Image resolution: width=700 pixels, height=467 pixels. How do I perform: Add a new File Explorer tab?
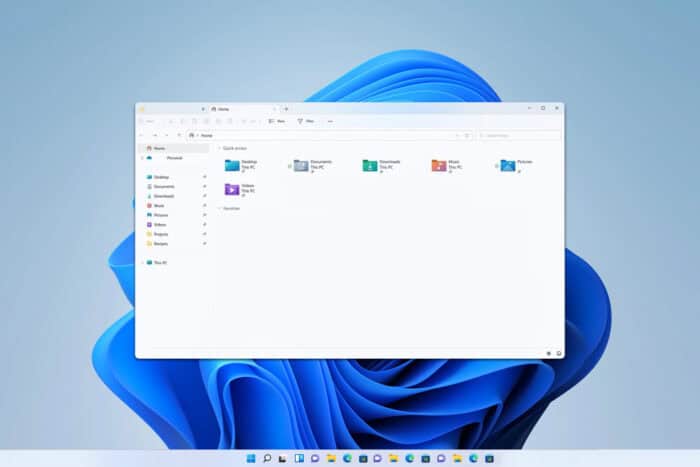[286, 109]
